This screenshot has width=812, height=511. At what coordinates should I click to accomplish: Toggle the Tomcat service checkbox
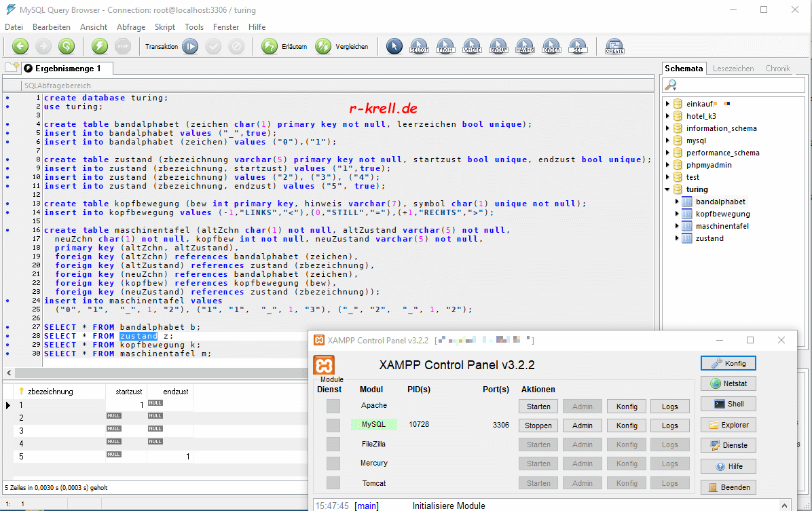(x=333, y=483)
